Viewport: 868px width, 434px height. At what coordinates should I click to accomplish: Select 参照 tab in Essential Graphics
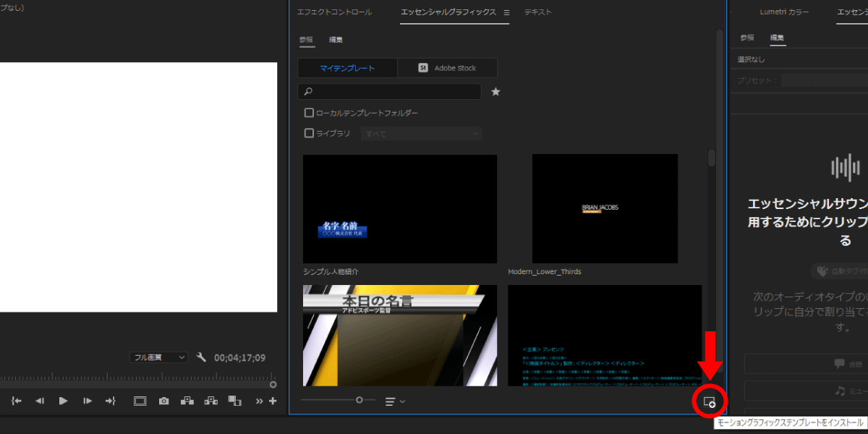pos(307,40)
